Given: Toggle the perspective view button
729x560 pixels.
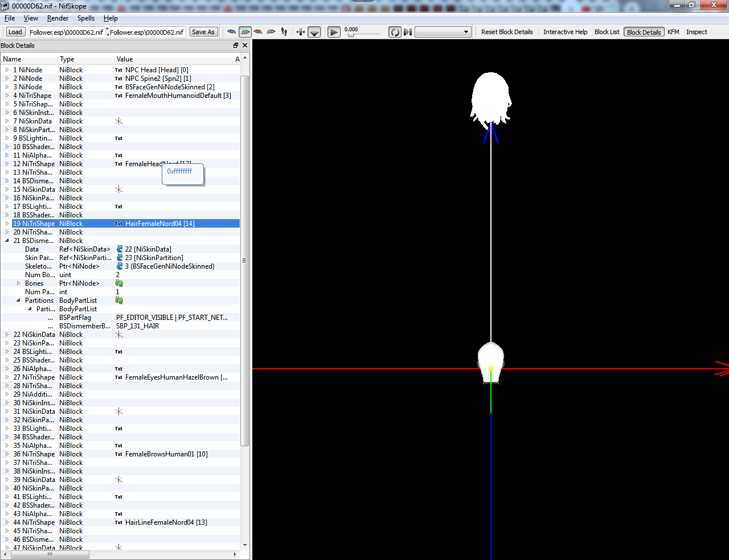Looking at the screenshot, I should coord(314,32).
